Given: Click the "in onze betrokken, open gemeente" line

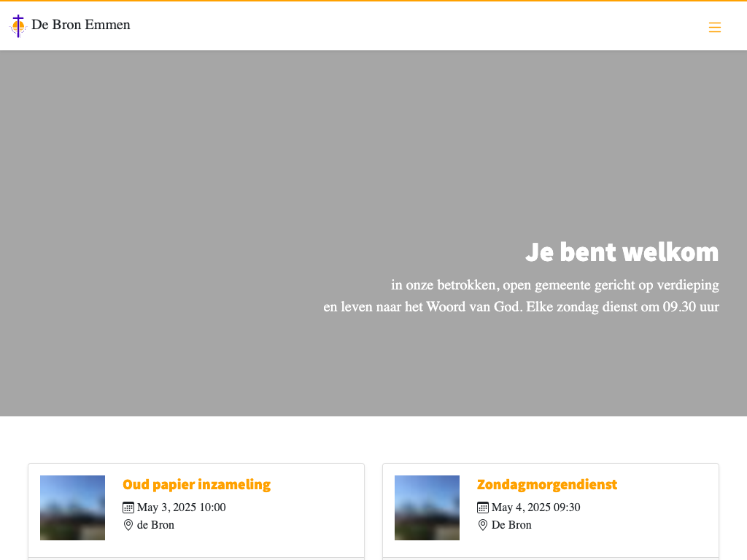Looking at the screenshot, I should [554, 285].
